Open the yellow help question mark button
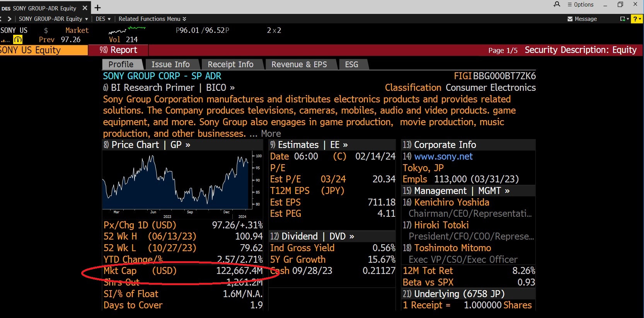This screenshot has height=318, width=644. pyautogui.click(x=636, y=19)
